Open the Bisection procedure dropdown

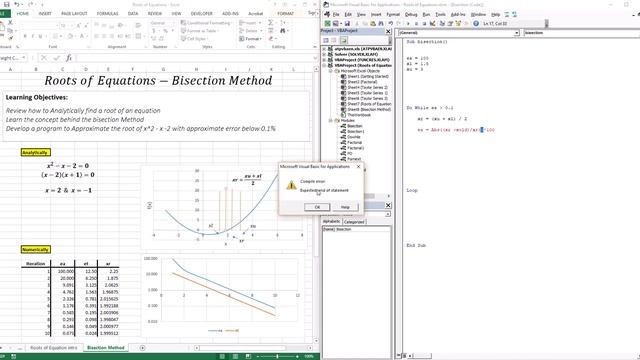click(582, 33)
